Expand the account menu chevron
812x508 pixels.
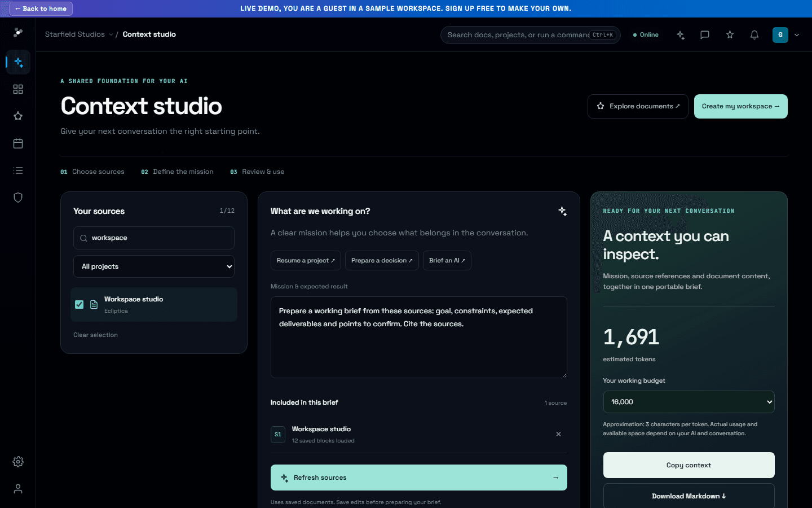797,35
